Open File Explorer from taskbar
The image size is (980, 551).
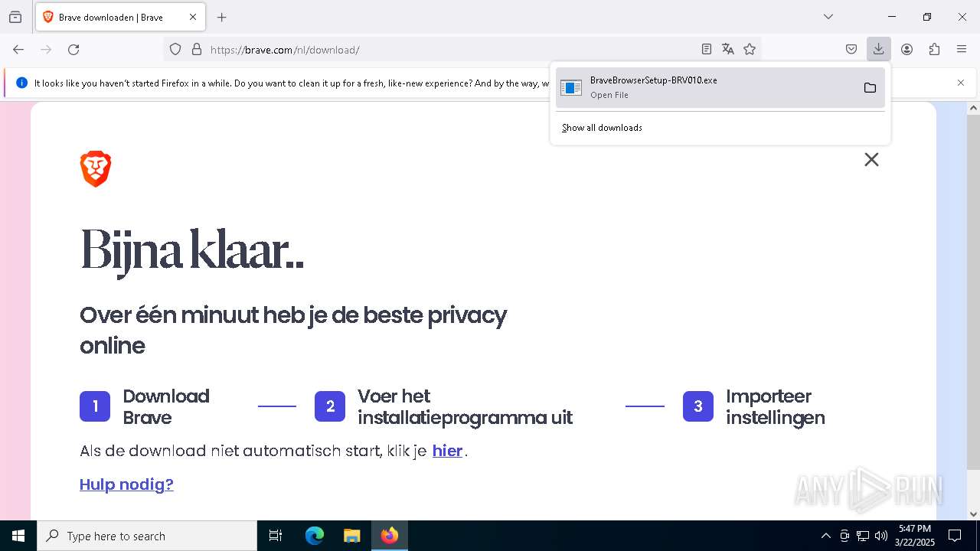[351, 536]
